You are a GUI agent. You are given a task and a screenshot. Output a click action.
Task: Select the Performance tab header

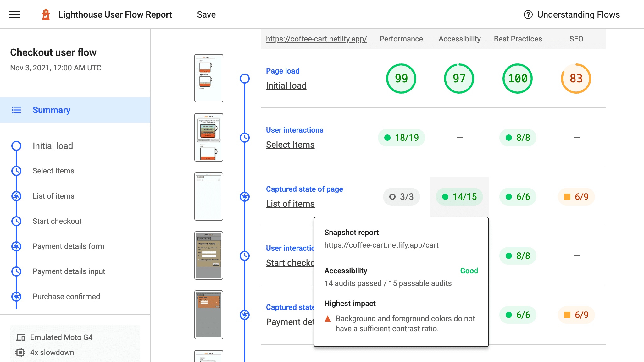tap(401, 38)
